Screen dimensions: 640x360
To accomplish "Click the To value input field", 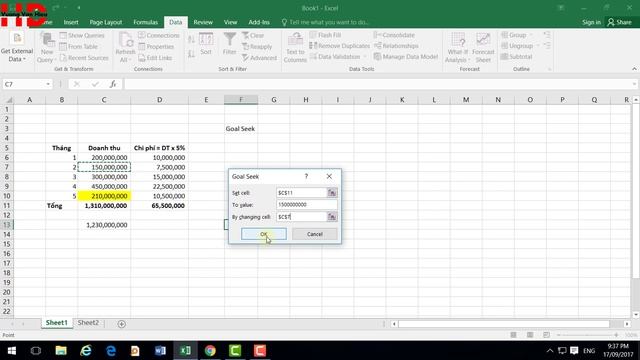I will coord(307,204).
